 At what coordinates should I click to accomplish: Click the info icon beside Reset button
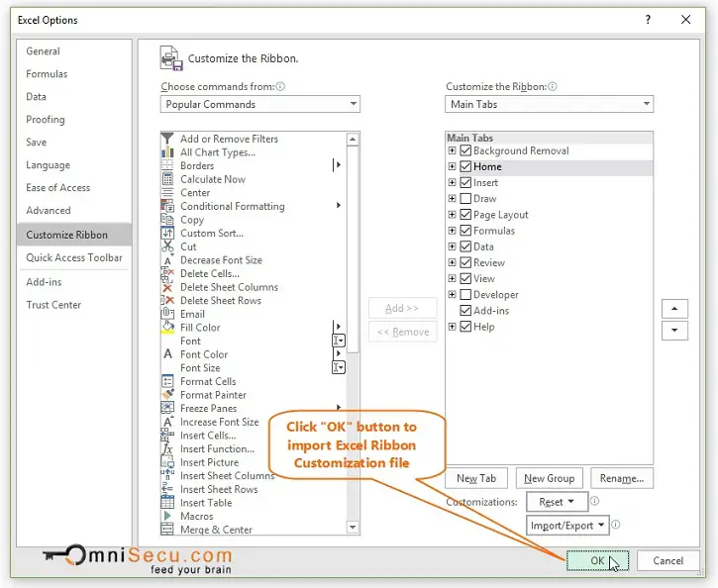click(594, 501)
